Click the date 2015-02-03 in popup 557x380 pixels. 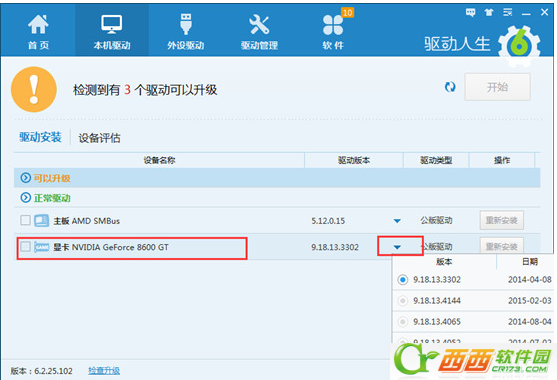click(x=530, y=301)
